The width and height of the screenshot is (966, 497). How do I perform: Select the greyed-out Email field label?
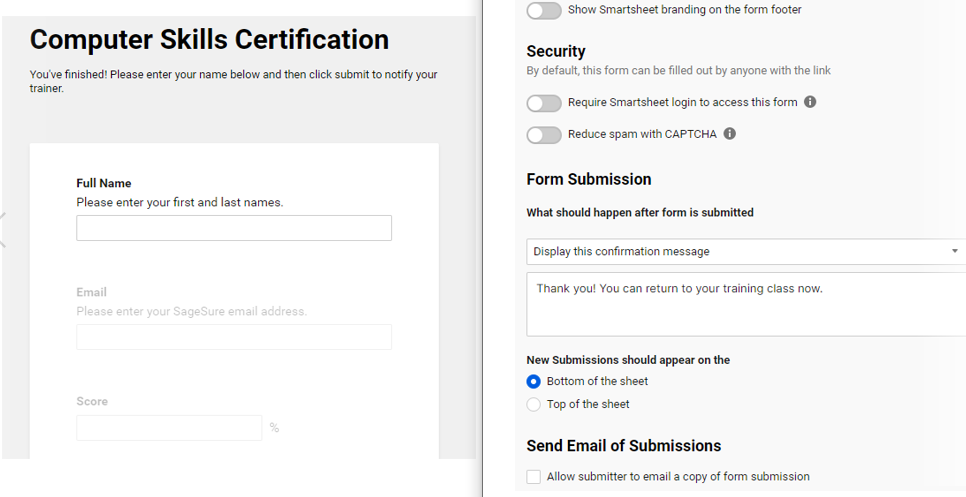92,292
